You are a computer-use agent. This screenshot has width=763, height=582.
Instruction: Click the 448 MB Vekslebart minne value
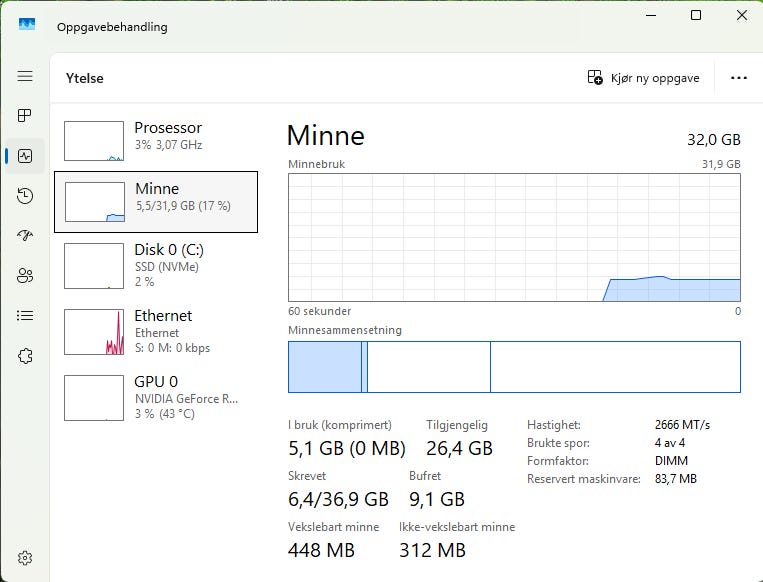click(x=321, y=550)
